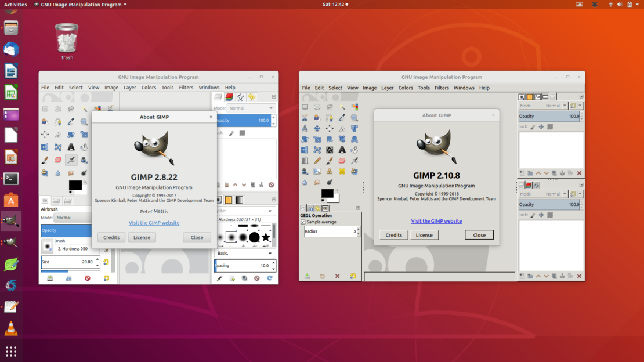This screenshot has width=644, height=362.
Task: Select the Color Picker eyedropper tool
Action: pyautogui.click(x=71, y=121)
